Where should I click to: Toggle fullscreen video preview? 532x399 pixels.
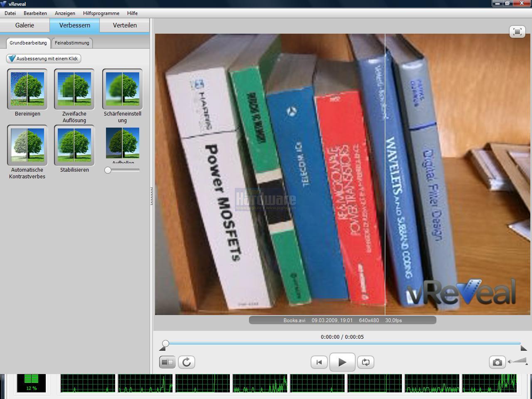(517, 32)
